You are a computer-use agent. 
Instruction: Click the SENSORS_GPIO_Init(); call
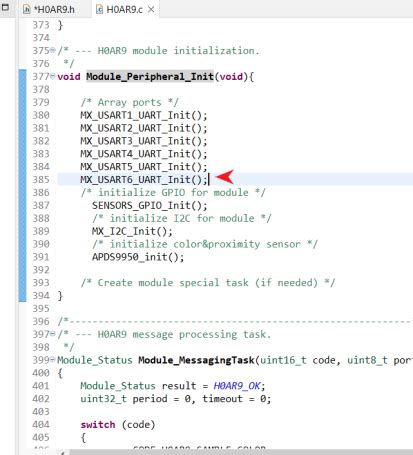[x=150, y=205]
